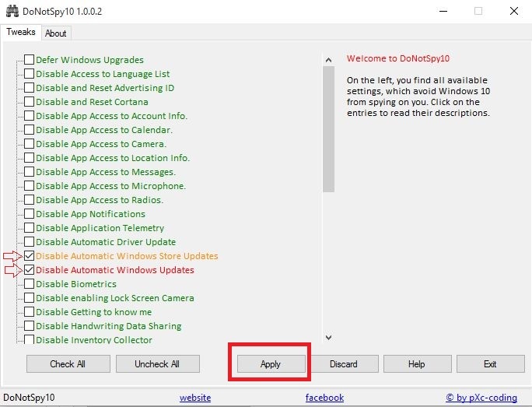The height and width of the screenshot is (407, 532).
Task: Tick Disable enabling Lock Screen Camera
Action: (x=30, y=298)
